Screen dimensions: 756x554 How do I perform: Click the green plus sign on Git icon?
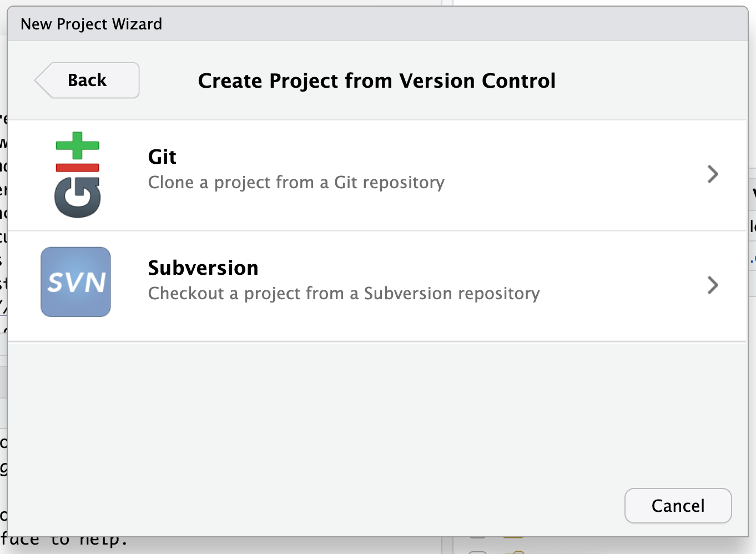click(78, 145)
